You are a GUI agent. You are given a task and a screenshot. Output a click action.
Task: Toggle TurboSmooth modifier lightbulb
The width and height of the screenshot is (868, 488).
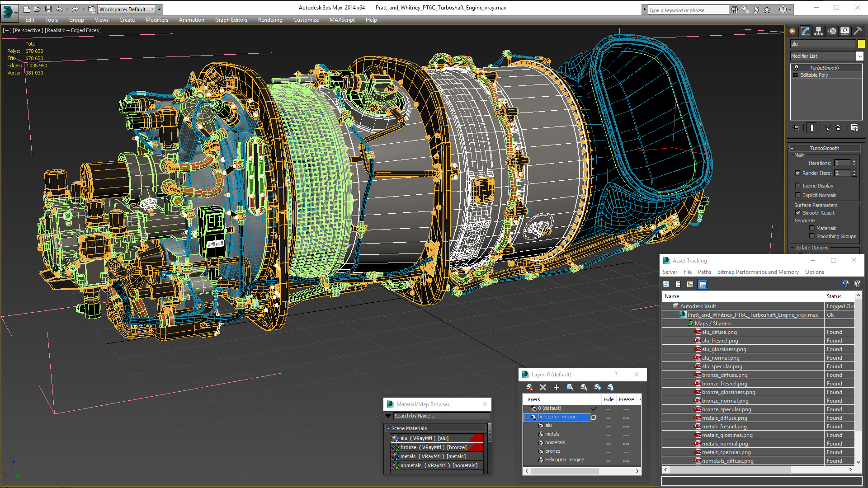(x=797, y=67)
